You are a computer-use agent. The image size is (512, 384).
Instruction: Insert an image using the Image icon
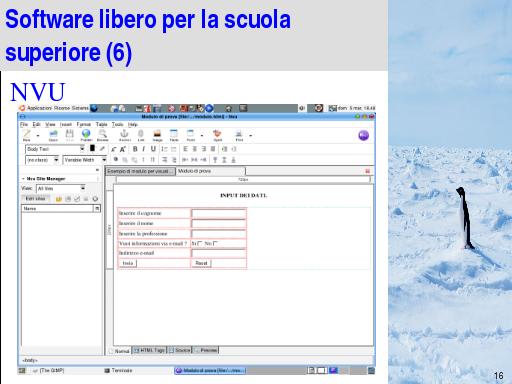157,135
